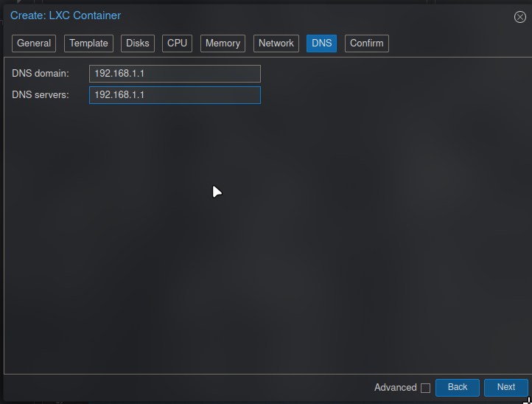Click the resize handle at dialog corner
Screen dimensions: 532x404
(529, 401)
